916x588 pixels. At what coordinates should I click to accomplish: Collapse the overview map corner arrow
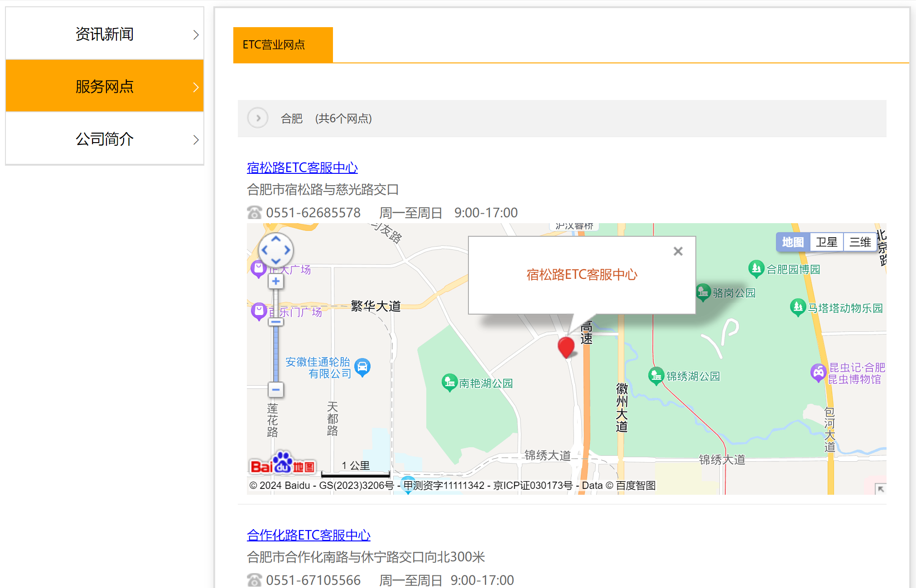(x=880, y=489)
